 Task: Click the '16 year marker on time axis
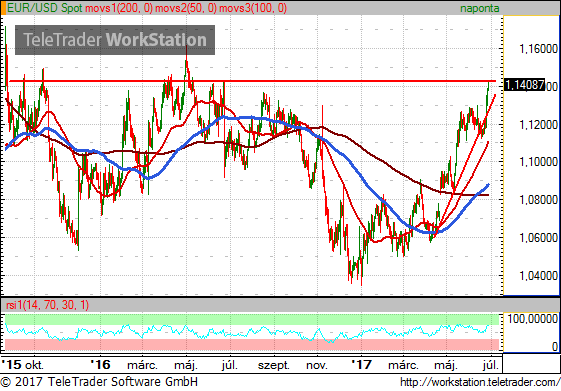(x=100, y=365)
